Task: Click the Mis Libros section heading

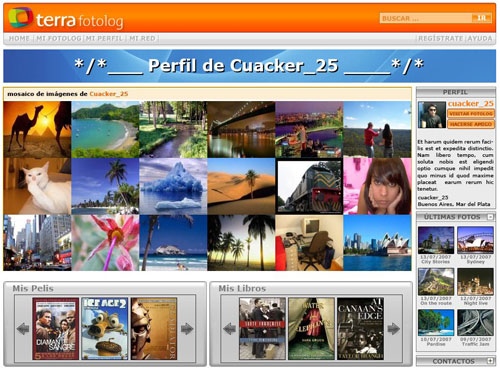Action: point(242,288)
